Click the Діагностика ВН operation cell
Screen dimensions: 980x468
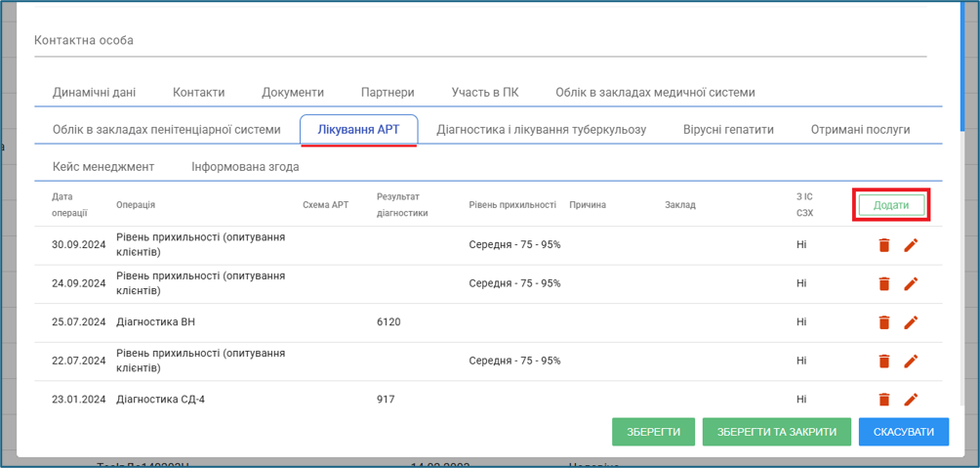tap(156, 322)
